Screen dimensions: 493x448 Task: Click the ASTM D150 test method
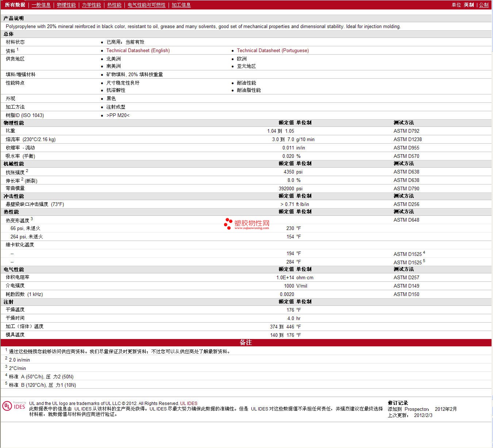(x=407, y=294)
